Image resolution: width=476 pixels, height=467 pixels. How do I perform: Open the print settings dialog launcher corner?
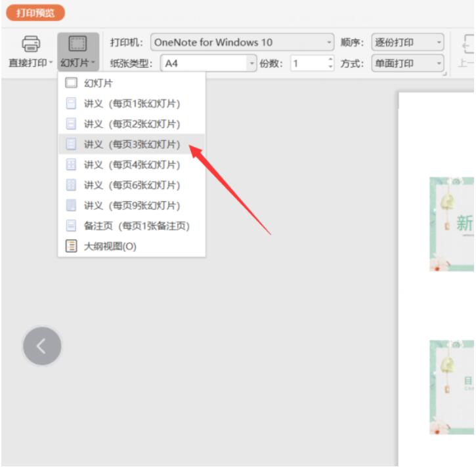click(445, 73)
